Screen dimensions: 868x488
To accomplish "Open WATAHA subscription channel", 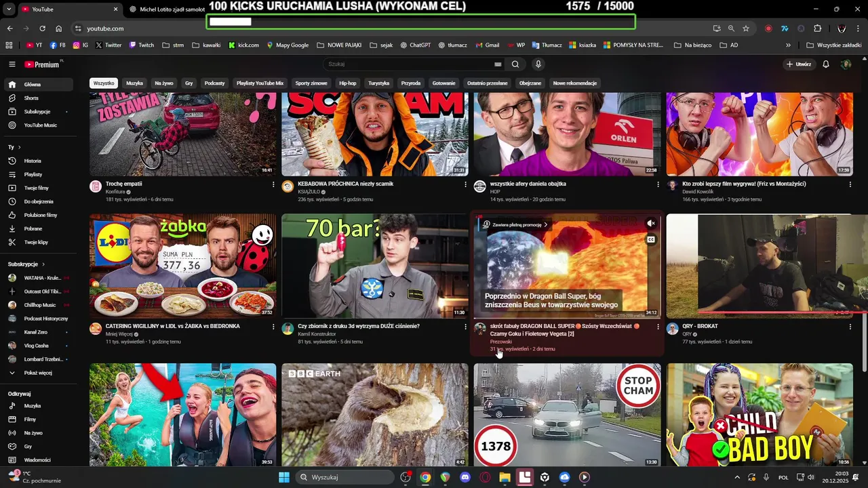I will tap(38, 278).
